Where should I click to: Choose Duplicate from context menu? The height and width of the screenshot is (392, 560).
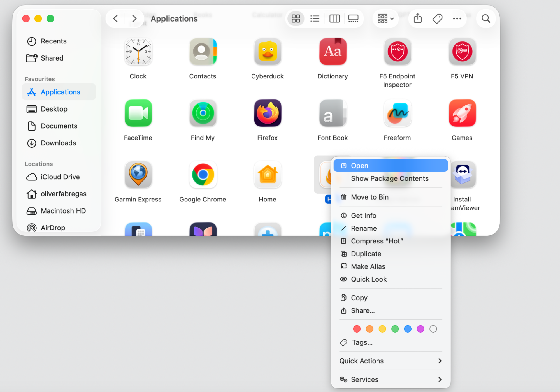391,254
